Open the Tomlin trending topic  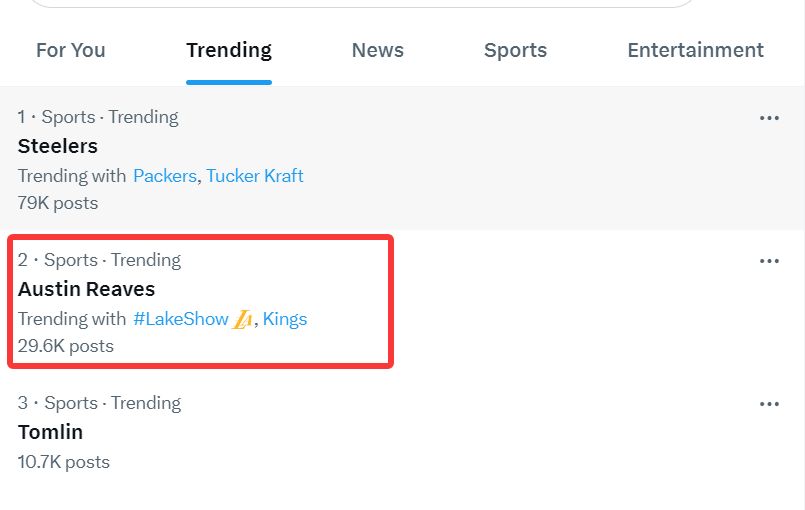click(50, 432)
